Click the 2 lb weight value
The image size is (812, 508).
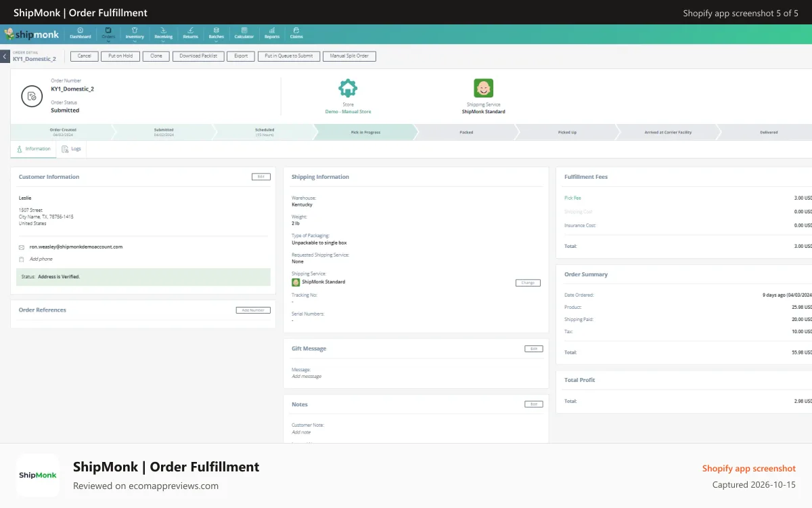tap(296, 224)
